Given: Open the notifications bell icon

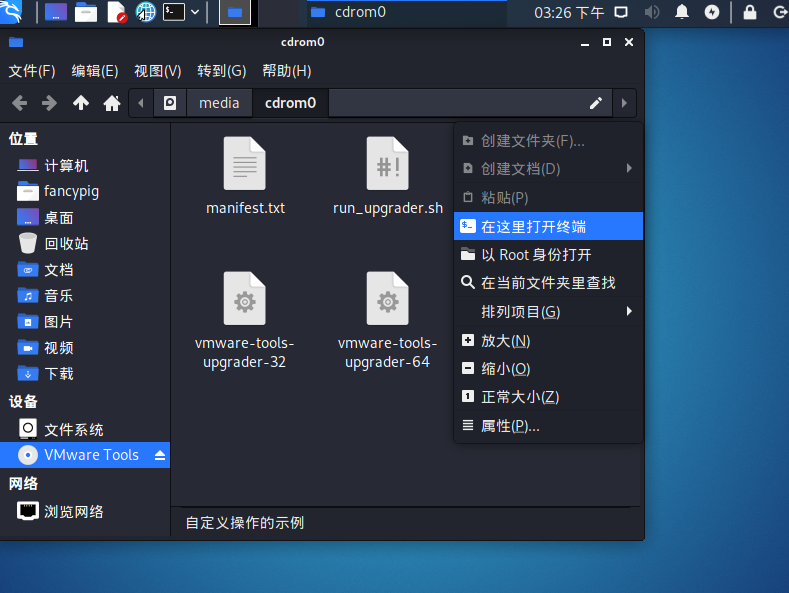Looking at the screenshot, I should pos(682,12).
